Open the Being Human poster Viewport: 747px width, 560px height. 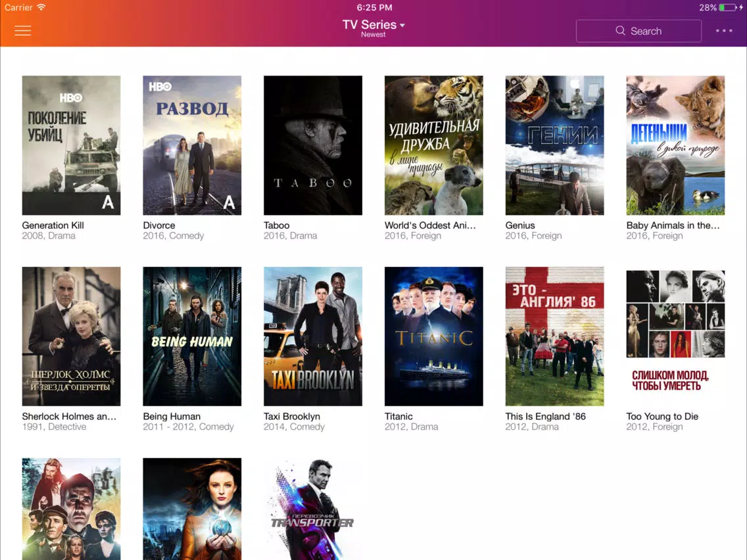click(192, 336)
